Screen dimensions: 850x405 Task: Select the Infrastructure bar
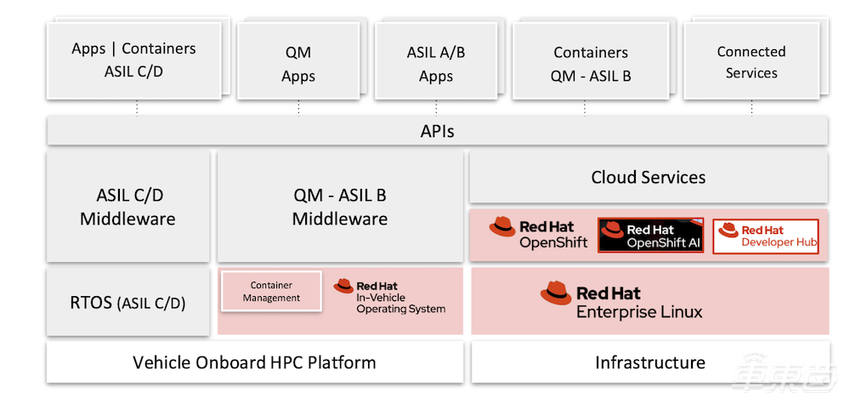coord(650,363)
